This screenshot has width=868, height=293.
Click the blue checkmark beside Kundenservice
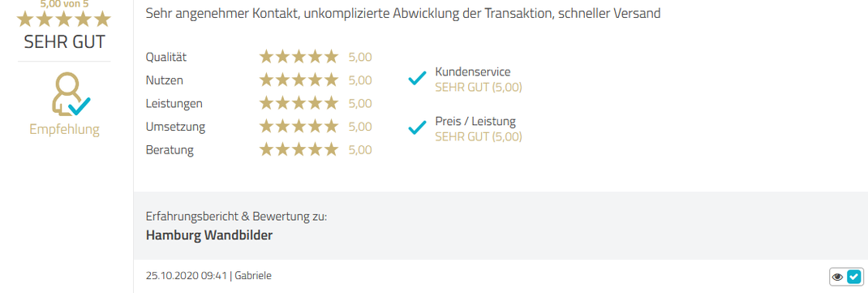pyautogui.click(x=417, y=79)
